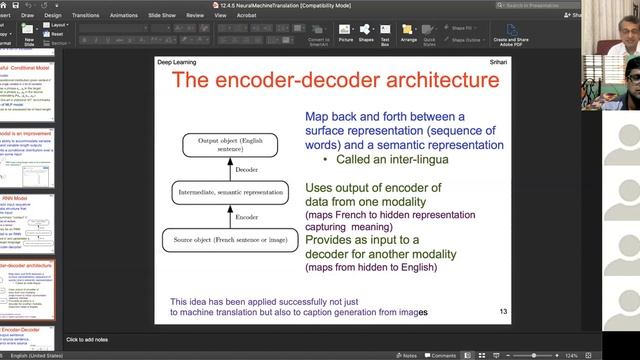The image size is (640, 360).
Task: Click 'English (United States)' language in status bar
Action: point(37,356)
